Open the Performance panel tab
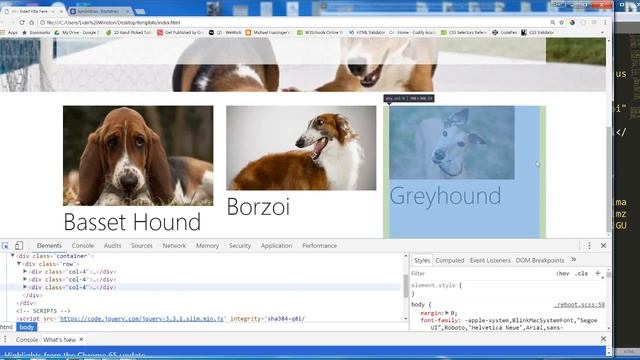 pos(320,246)
